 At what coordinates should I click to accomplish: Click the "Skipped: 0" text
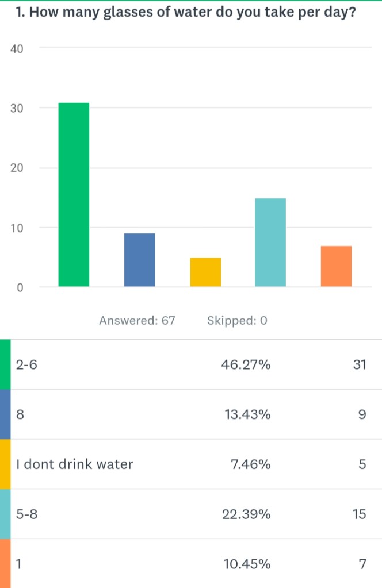tap(238, 320)
